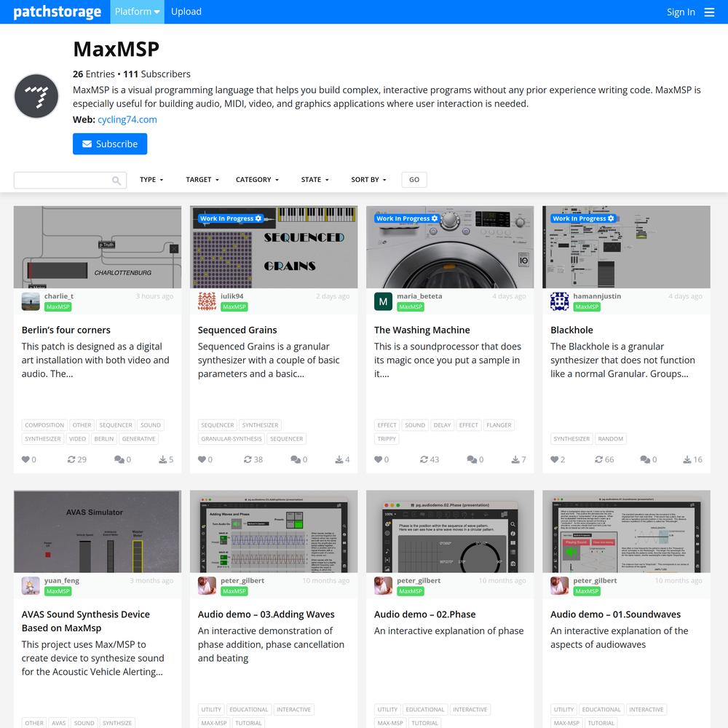Subscribe to the MaxMSP platform
This screenshot has width=728, height=728.
point(110,144)
